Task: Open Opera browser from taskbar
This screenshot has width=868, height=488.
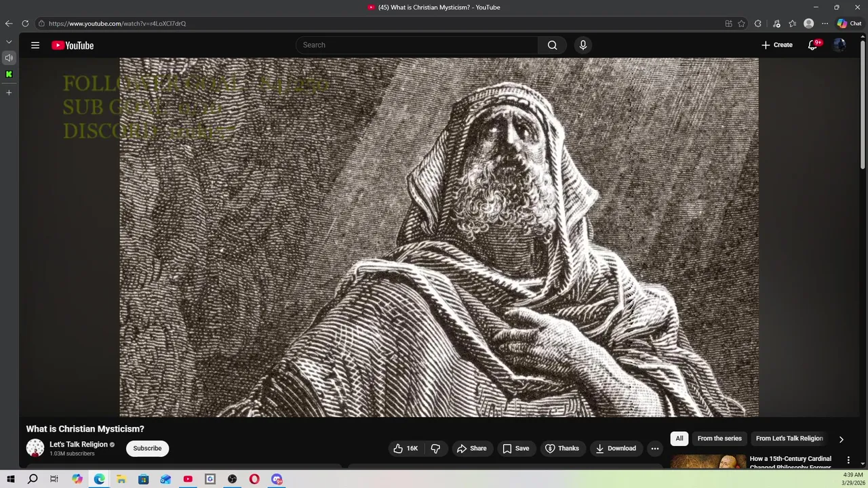Action: click(x=254, y=479)
